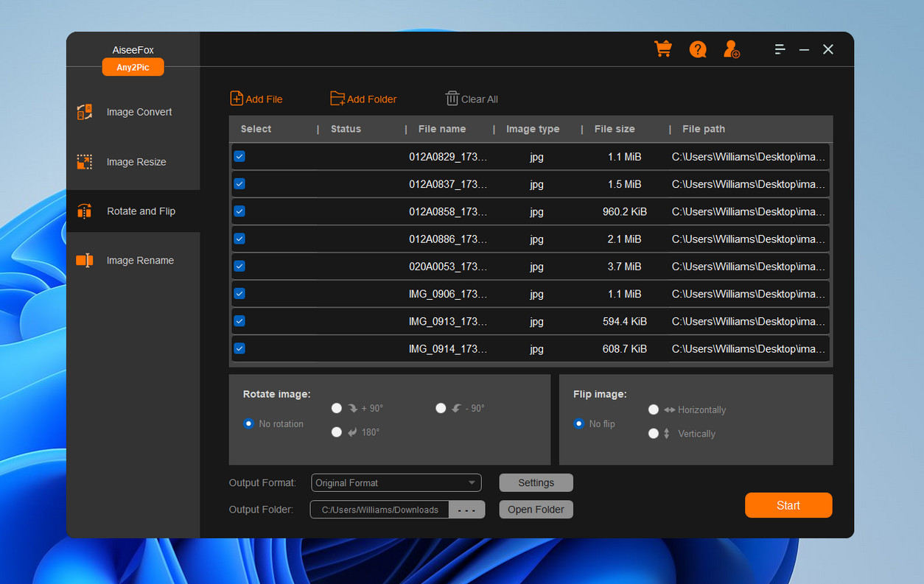Uncheck the 012A0829 file checkbox
The image size is (924, 584).
[239, 156]
